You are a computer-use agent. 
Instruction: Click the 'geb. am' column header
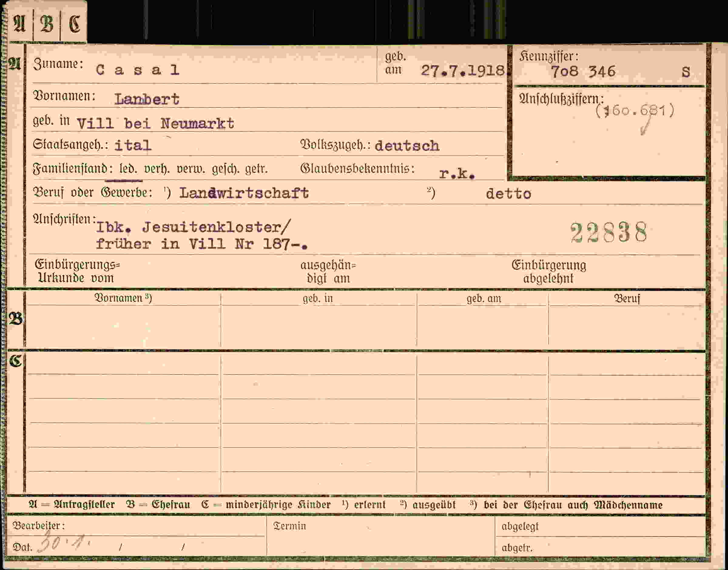(x=484, y=298)
